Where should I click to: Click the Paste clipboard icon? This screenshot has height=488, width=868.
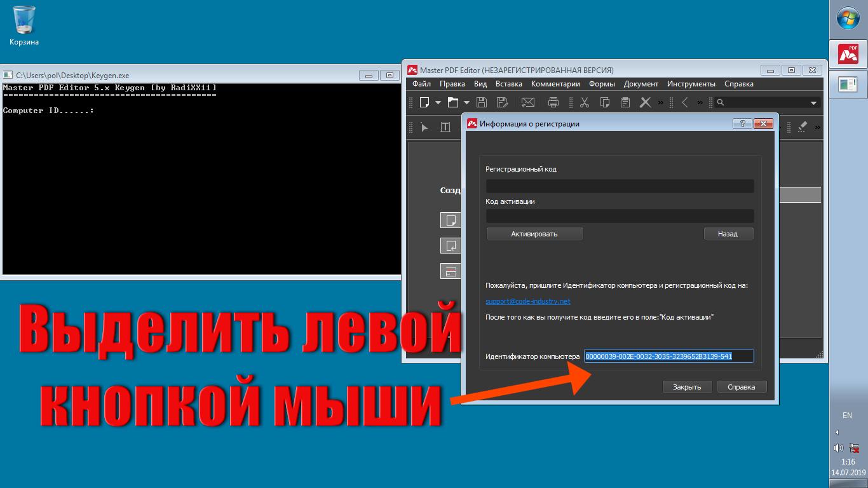pos(625,102)
